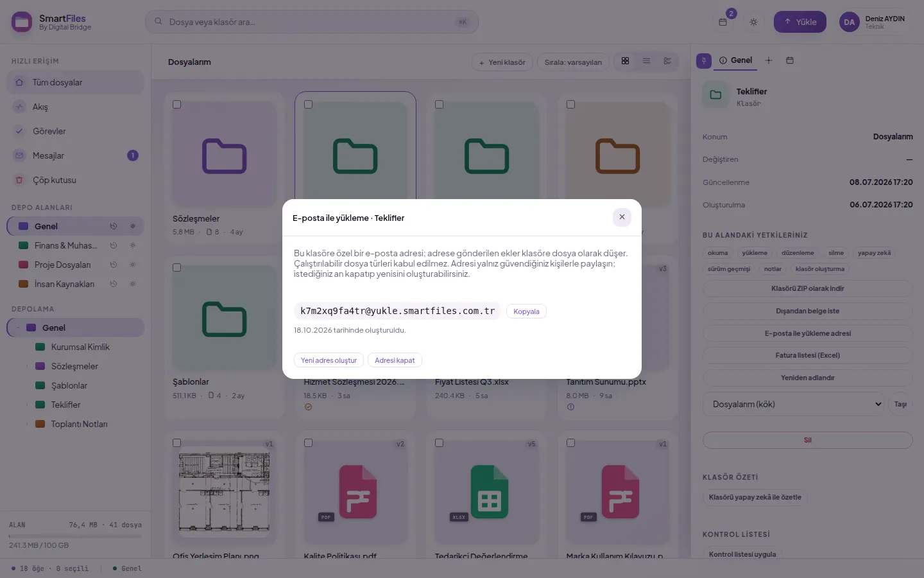Screen dimensions: 924x578
Task: Open history for Genel storage area
Action: point(114,226)
